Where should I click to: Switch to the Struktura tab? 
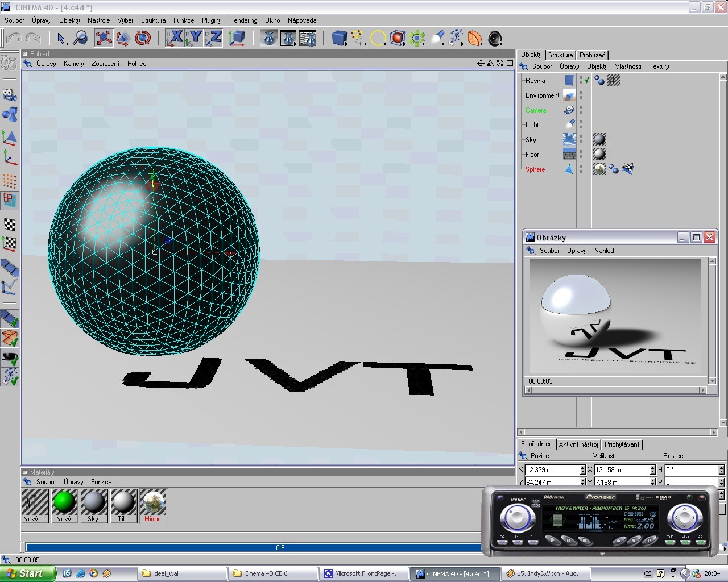[560, 55]
